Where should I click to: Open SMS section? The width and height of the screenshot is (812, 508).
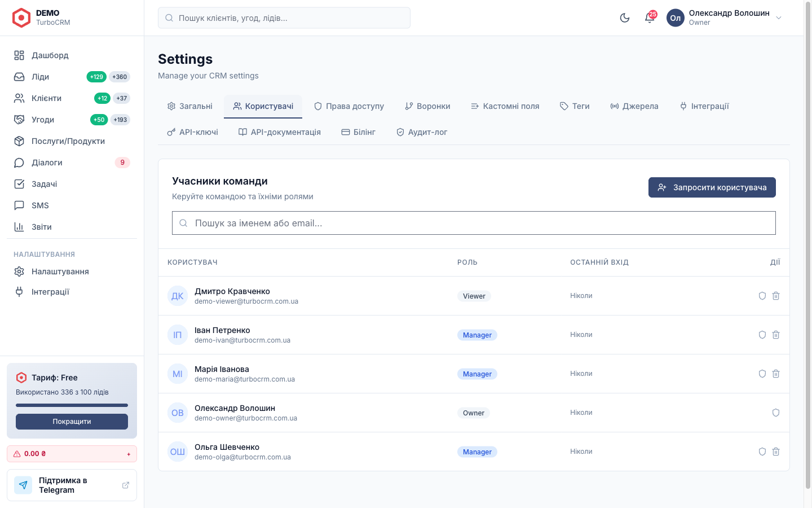point(72,205)
